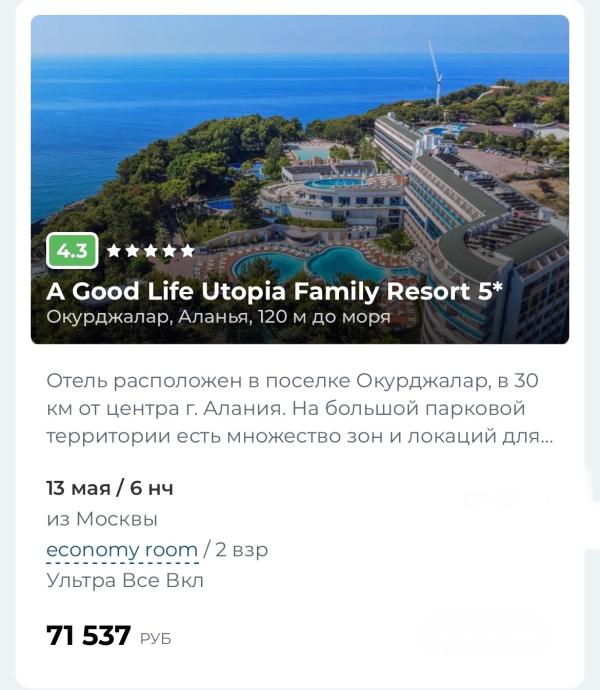
Task: Click the middle star of the rating
Action: (151, 250)
